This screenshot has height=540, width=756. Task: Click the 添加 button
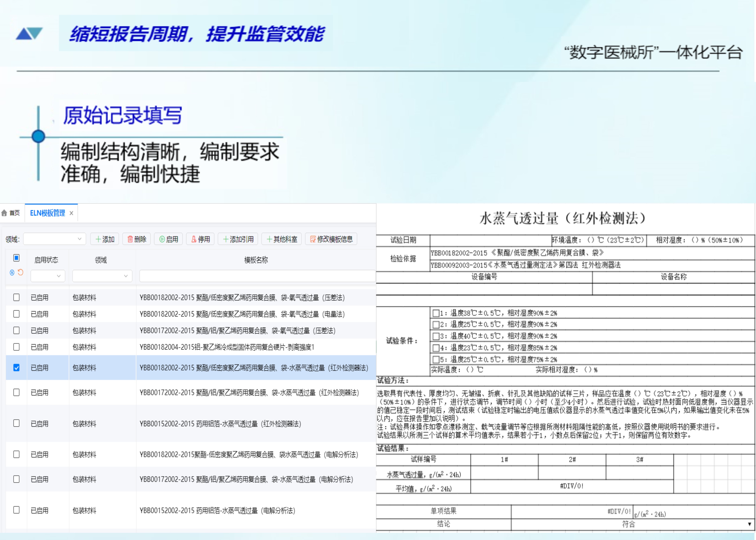(x=105, y=239)
